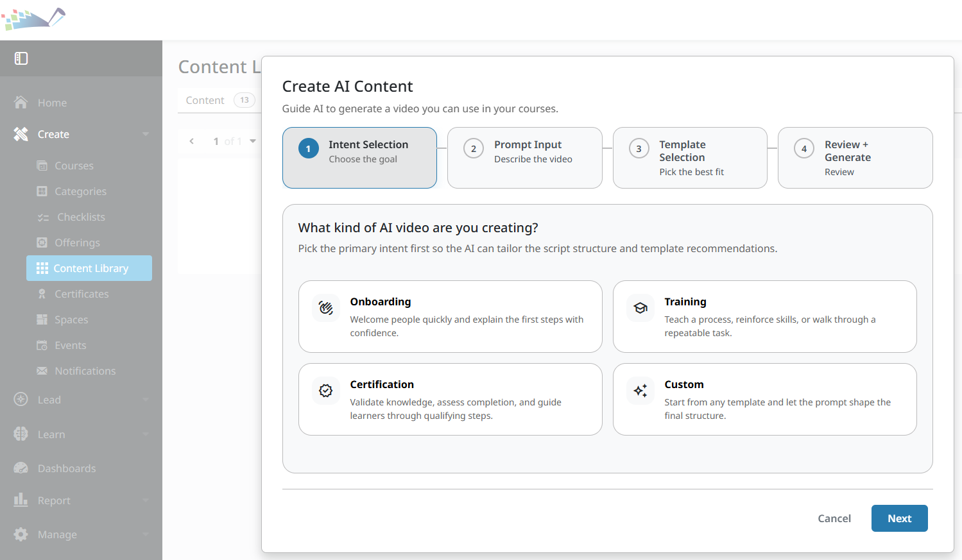
Task: Click the Cancel button
Action: 834,518
